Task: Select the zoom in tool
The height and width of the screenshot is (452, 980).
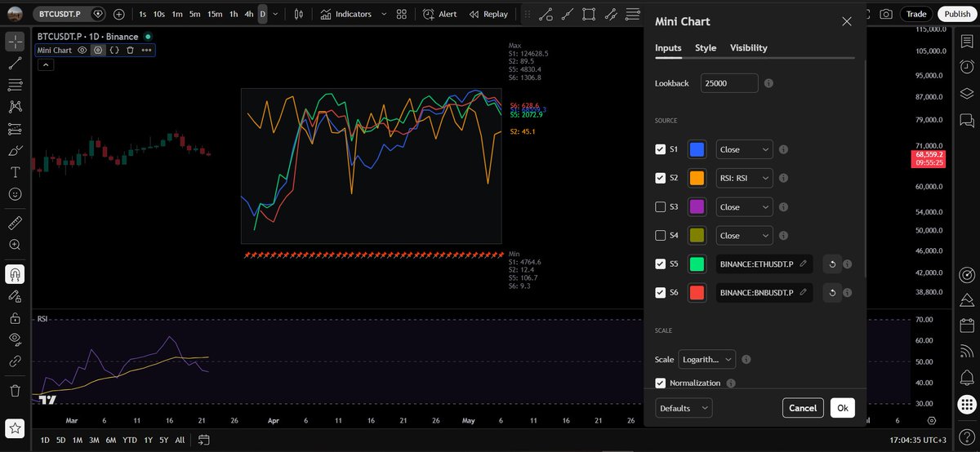Action: [15, 245]
